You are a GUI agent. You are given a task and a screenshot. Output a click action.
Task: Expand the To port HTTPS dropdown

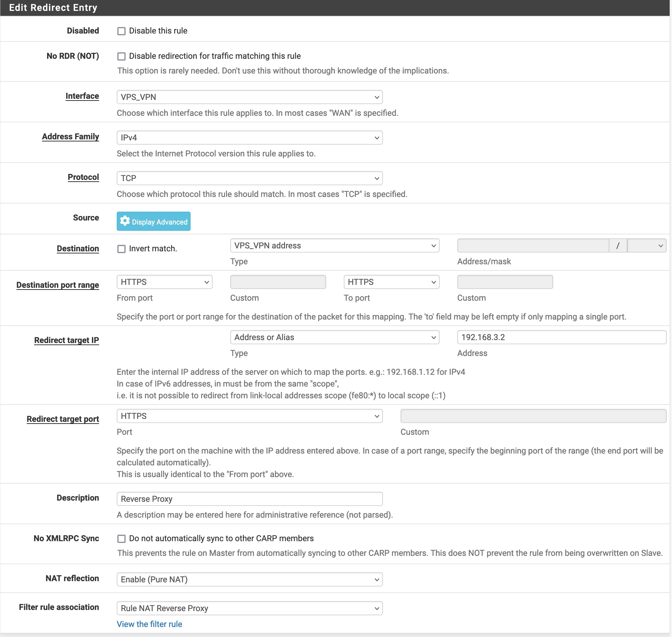[391, 282]
